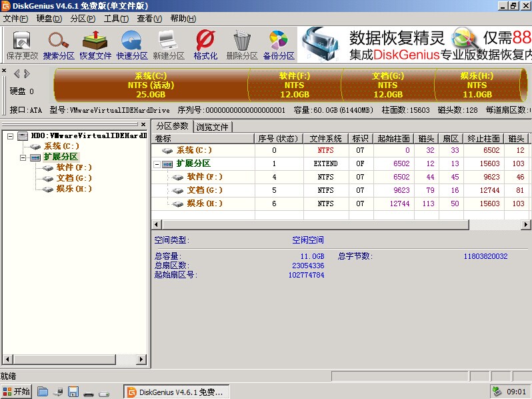Screen dimensions: 532x399
Task: Launch the 恢复文件 recover files tool
Action: click(x=95, y=45)
